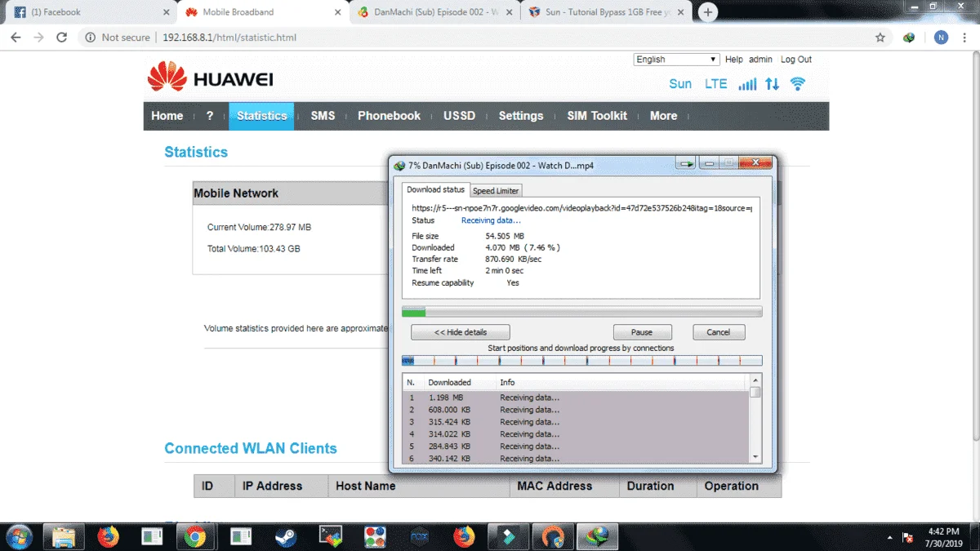Open the Chrome profile avatar
The width and height of the screenshot is (980, 551).
tap(941, 38)
